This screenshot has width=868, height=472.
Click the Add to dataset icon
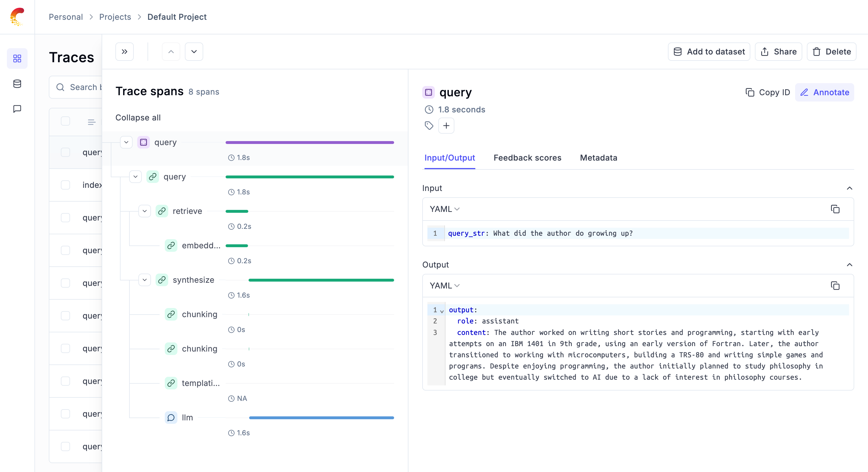pos(678,52)
